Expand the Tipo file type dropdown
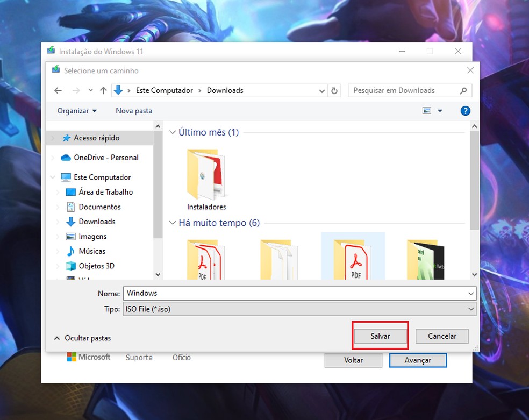Viewport: 529px width, 420px height. 471,309
